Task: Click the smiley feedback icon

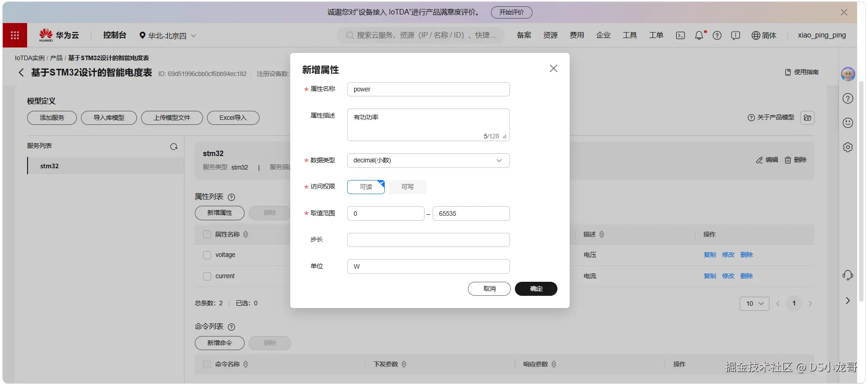Action: pos(848,123)
